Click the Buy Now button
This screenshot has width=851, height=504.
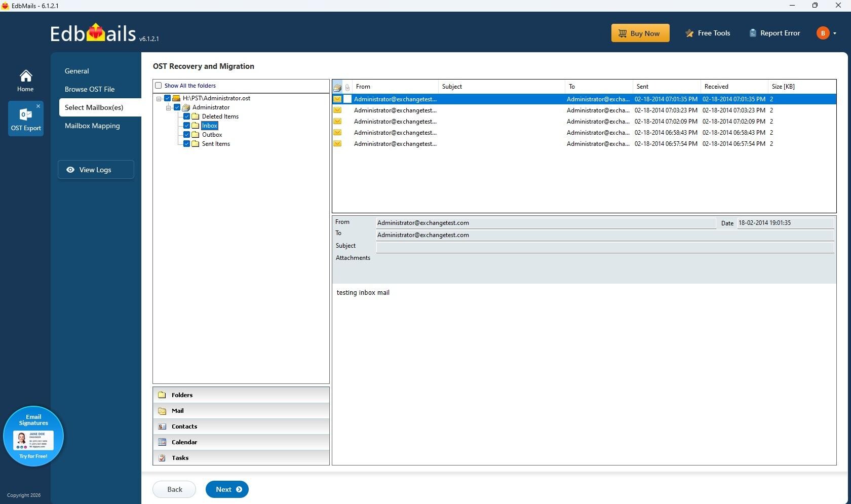640,33
